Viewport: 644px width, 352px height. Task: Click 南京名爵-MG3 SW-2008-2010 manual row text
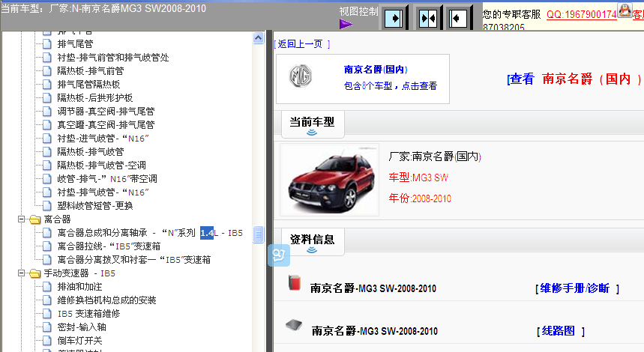click(x=373, y=288)
